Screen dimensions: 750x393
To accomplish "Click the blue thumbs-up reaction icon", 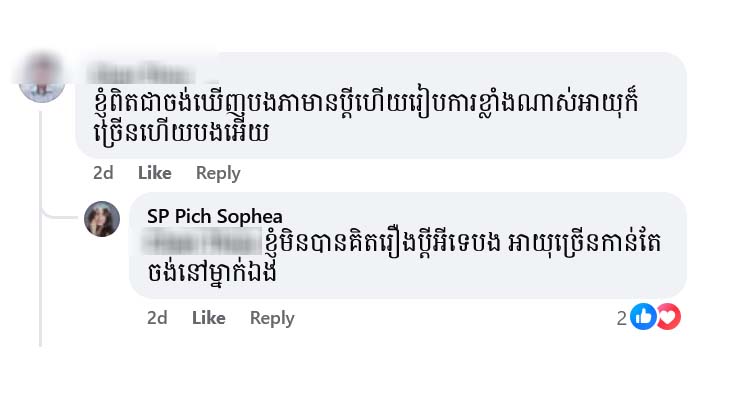I will click(x=643, y=317).
